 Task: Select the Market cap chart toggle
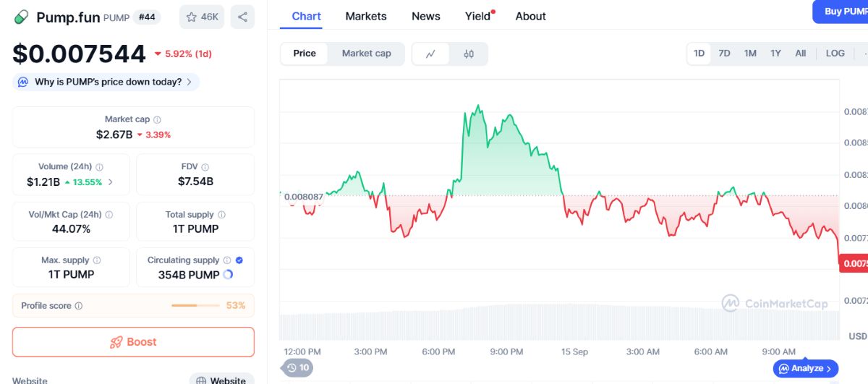coord(367,54)
